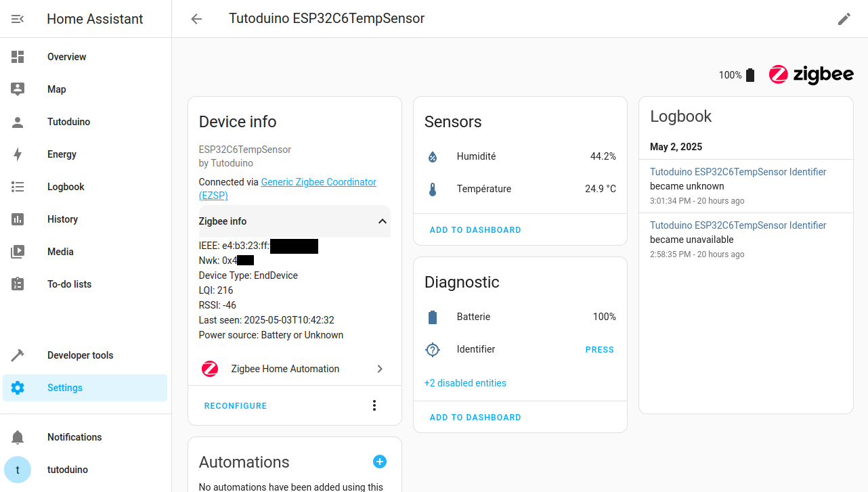Open History from the sidebar
868x492 pixels.
click(62, 219)
